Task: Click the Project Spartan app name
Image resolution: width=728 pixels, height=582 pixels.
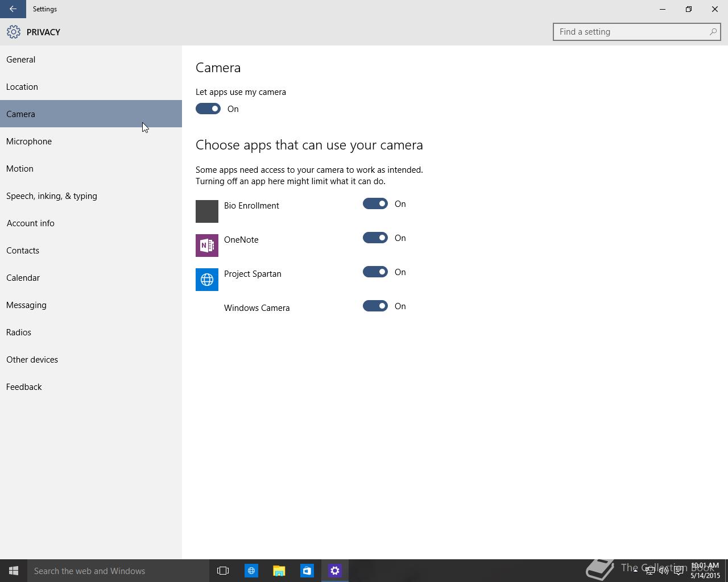Action: [x=253, y=274]
